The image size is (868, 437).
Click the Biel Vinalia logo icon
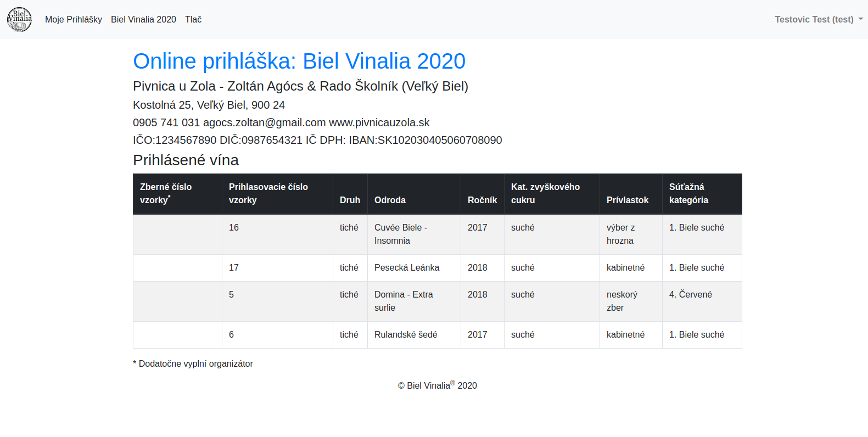click(19, 19)
